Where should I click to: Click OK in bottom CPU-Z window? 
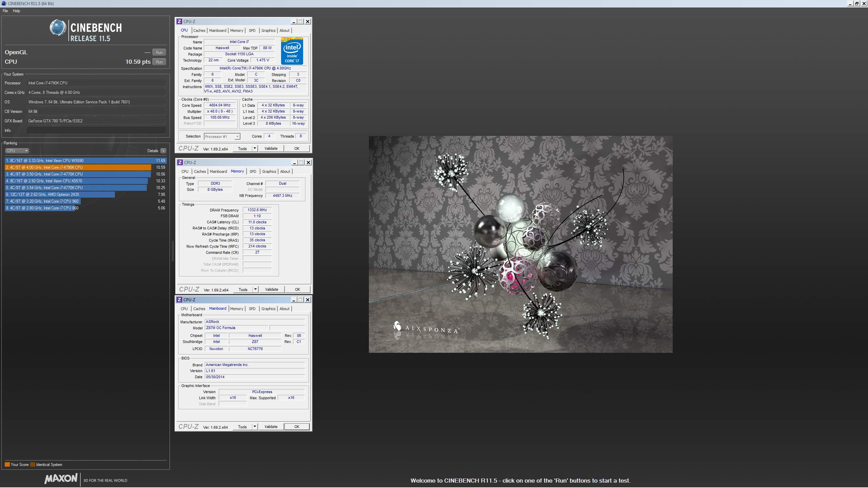tap(297, 427)
